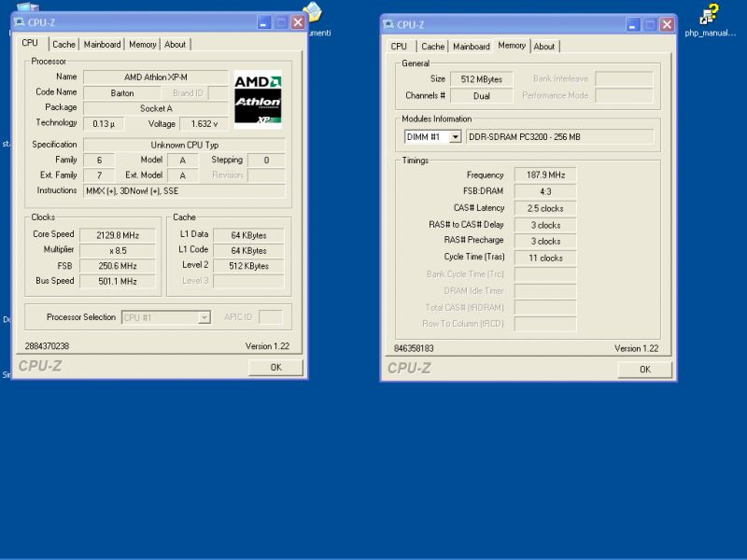Expand the DIMM #1 module dropdown
The width and height of the screenshot is (747, 560).
pos(456,137)
